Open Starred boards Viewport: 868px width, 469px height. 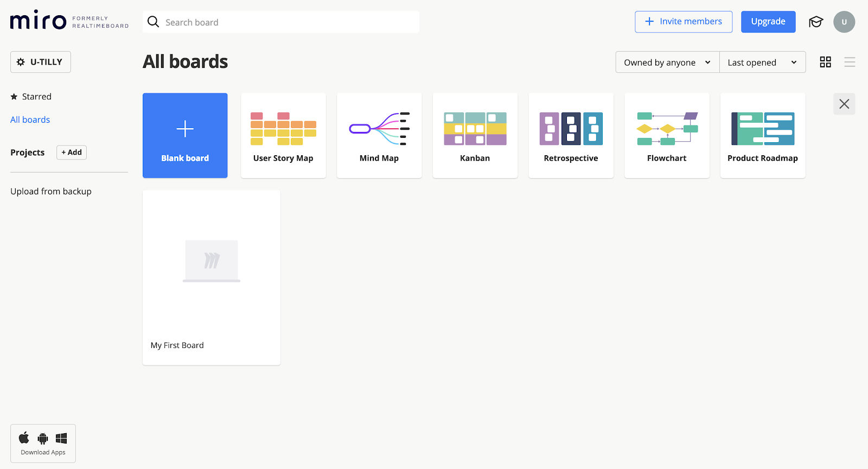tap(31, 97)
